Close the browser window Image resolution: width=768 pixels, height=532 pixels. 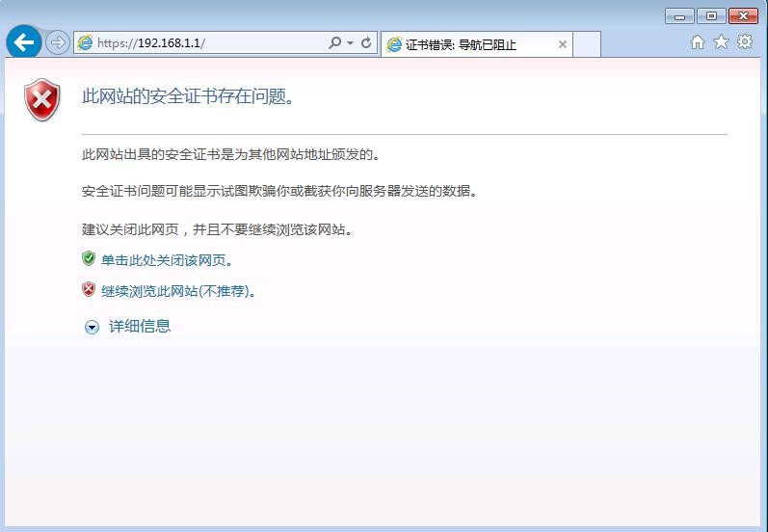(743, 16)
